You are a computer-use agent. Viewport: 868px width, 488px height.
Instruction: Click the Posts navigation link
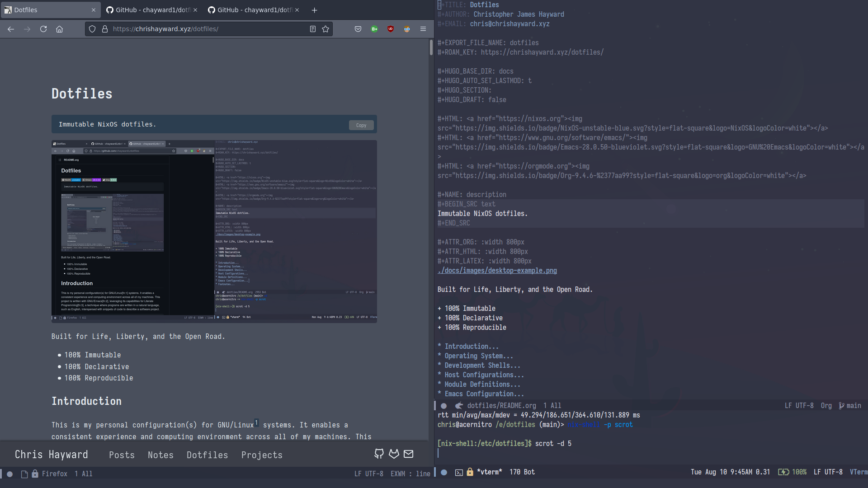pos(122,455)
